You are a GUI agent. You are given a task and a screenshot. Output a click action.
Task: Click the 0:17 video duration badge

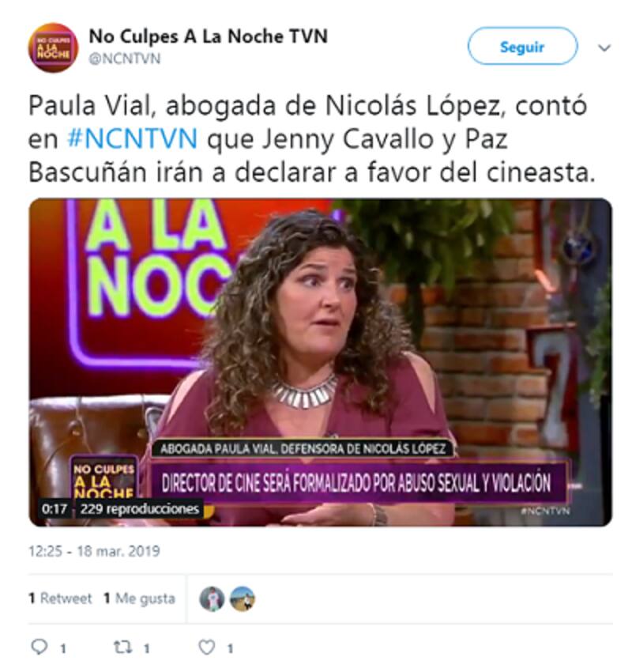[x=55, y=508]
